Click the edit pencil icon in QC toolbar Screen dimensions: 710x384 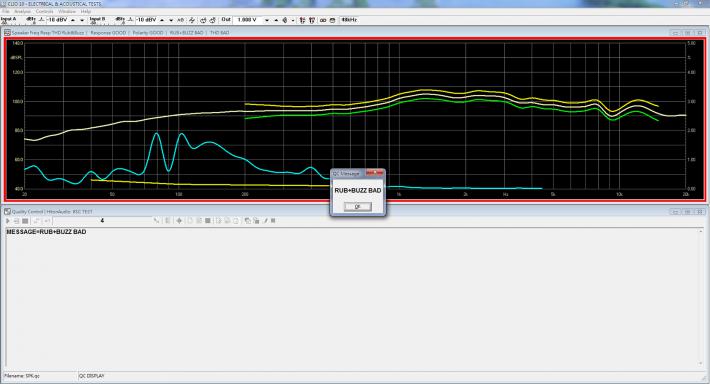265,221
